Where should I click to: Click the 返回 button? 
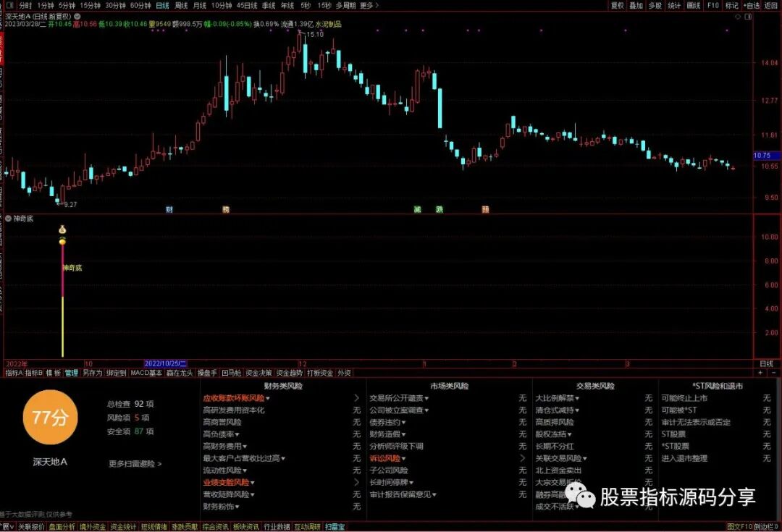[x=770, y=6]
